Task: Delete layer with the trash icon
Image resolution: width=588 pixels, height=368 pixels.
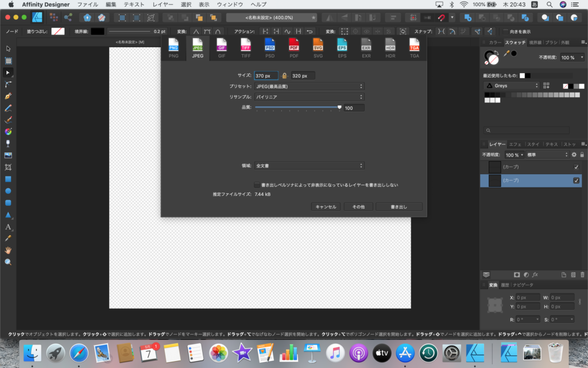Action: pyautogui.click(x=582, y=275)
